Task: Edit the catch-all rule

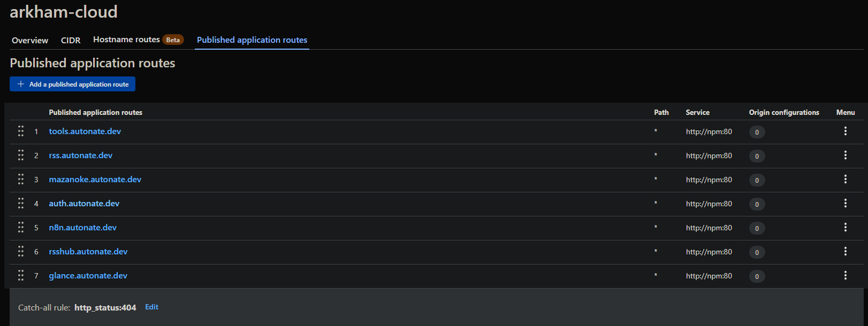Action: [x=151, y=307]
